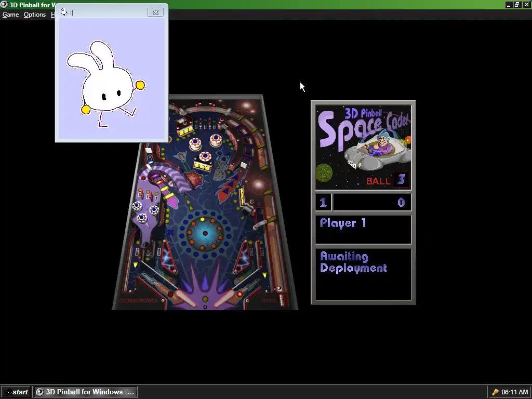Click the BALL 3 counter
The width and height of the screenshot is (532, 399).
click(388, 180)
